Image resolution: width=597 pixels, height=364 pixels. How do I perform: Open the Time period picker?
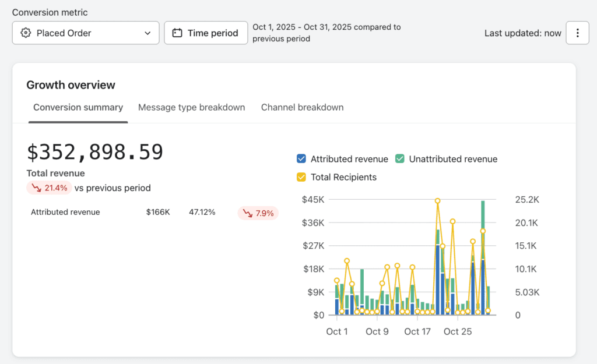click(206, 33)
